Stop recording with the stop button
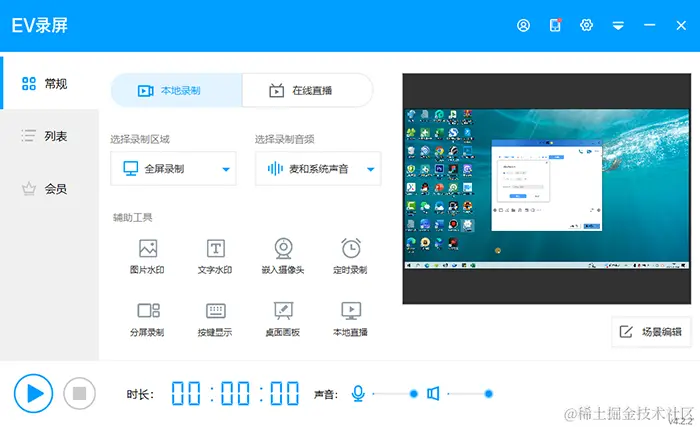The height and width of the screenshot is (427, 700). 79,394
